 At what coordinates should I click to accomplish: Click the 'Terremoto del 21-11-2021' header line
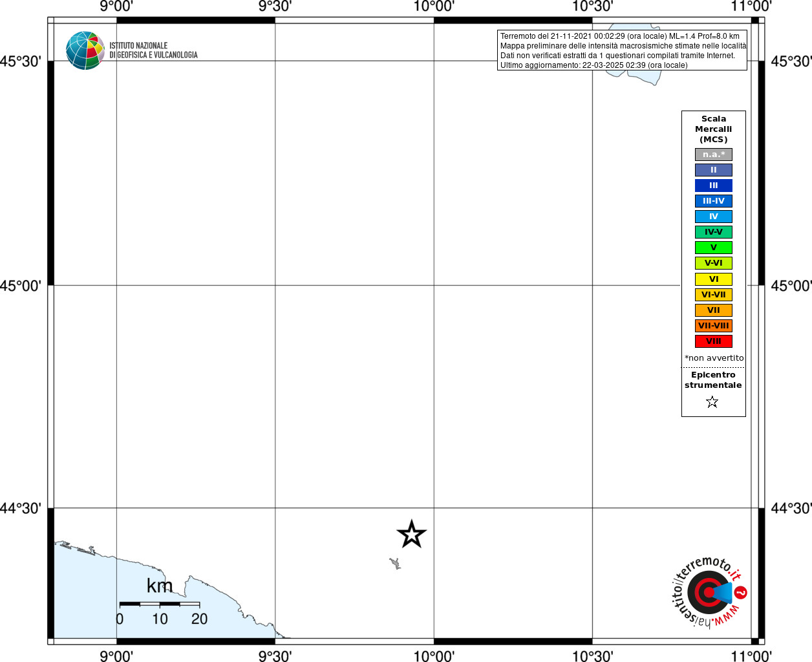click(x=620, y=36)
